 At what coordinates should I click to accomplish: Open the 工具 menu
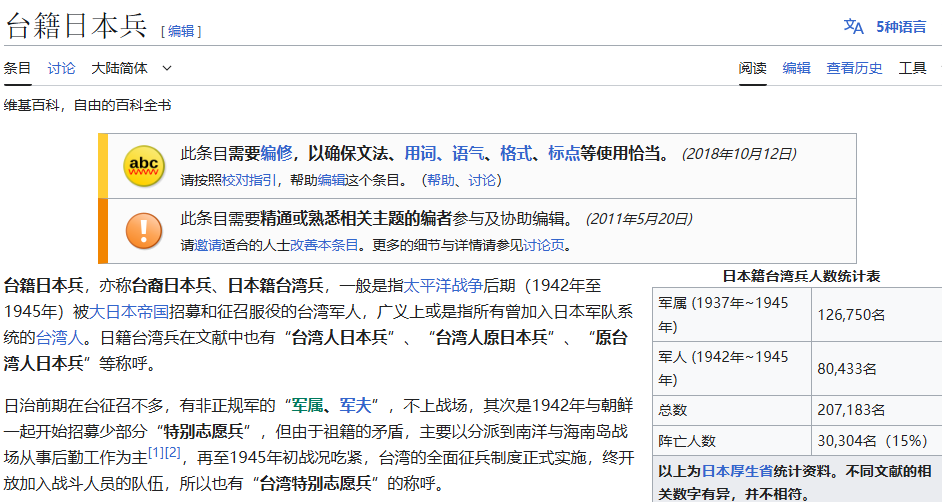tap(913, 68)
